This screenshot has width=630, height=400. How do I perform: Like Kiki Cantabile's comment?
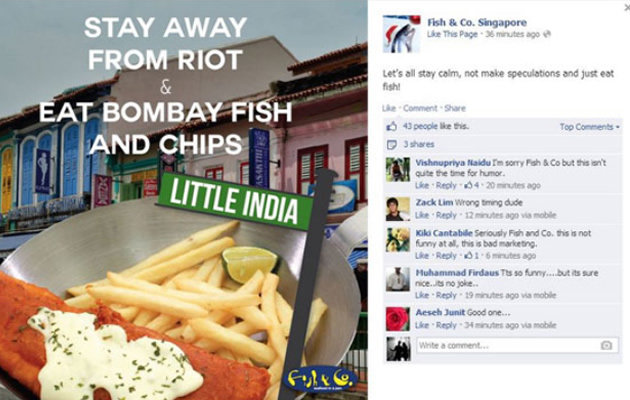coord(422,256)
